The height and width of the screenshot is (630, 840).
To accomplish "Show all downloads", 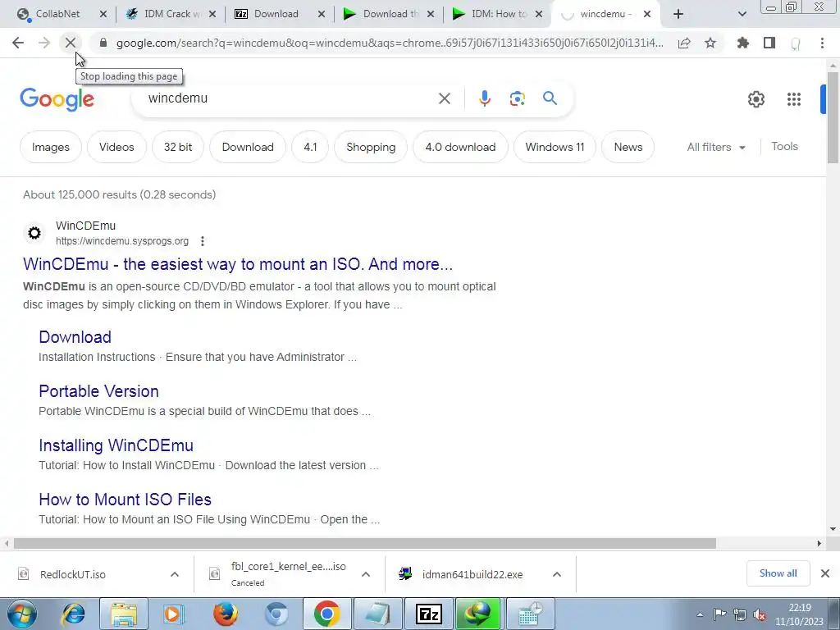I will [x=778, y=573].
